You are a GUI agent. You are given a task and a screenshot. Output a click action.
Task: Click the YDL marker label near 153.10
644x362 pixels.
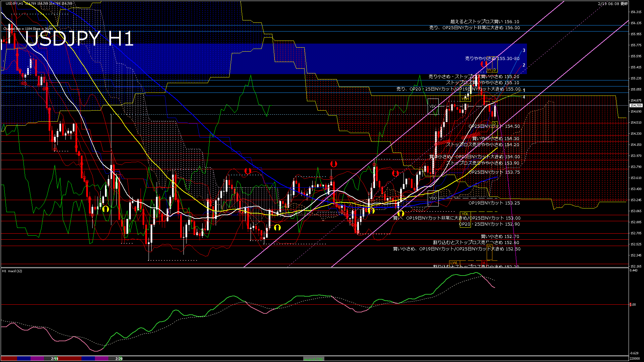pyautogui.click(x=465, y=214)
